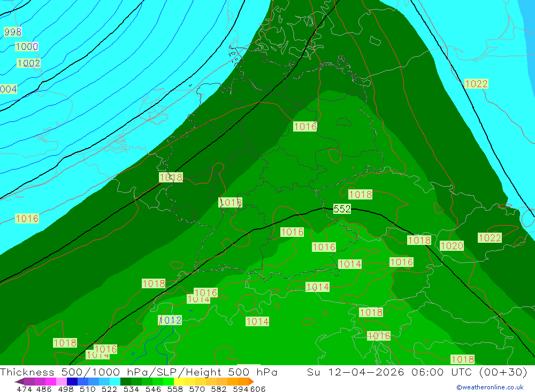Click the 998 isobar label
This screenshot has width=535, height=392.
coord(13,32)
